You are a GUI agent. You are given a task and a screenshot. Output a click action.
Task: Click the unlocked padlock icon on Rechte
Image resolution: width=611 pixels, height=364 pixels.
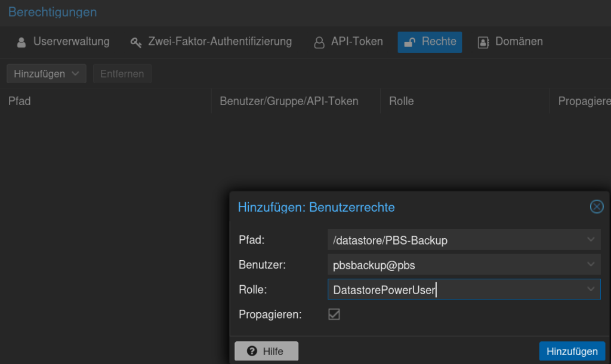(x=410, y=42)
